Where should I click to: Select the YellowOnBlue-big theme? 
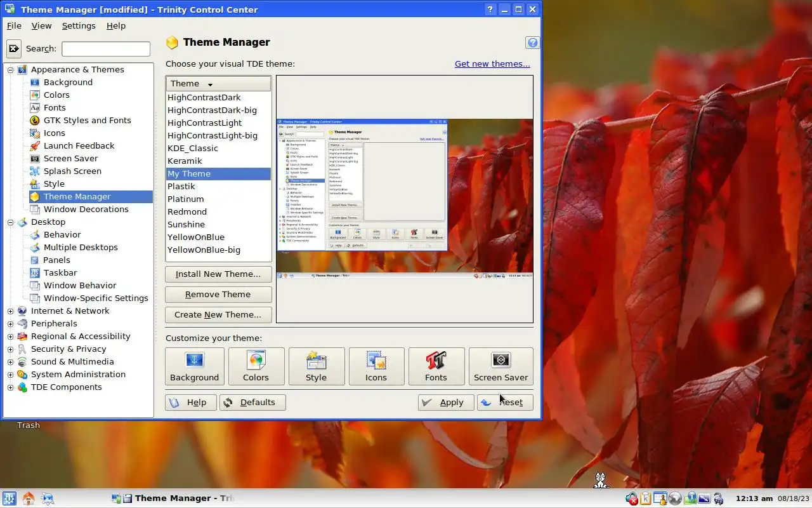point(218,250)
